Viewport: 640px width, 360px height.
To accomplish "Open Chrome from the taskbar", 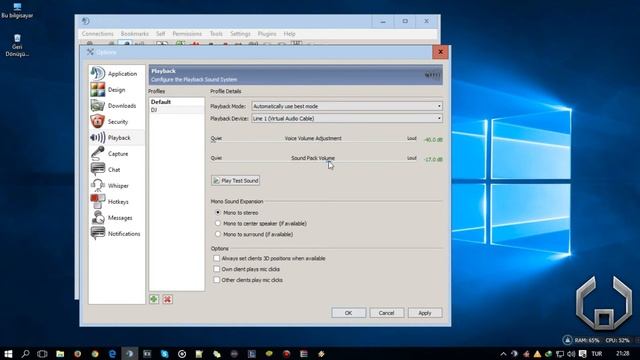I will [x=95, y=354].
